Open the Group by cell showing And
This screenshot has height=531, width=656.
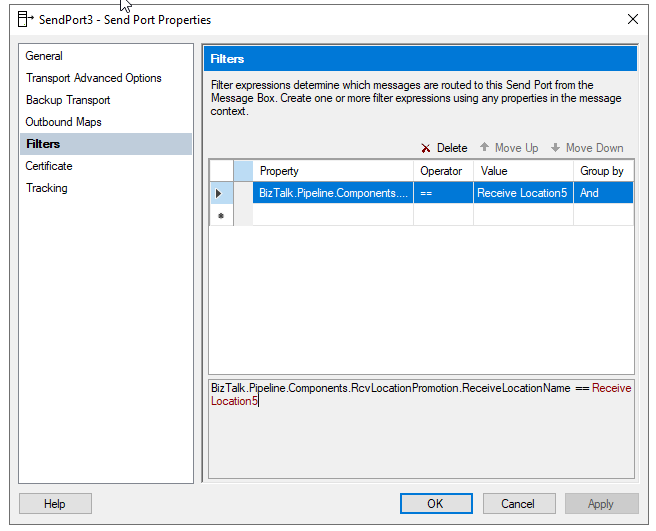click(603, 193)
